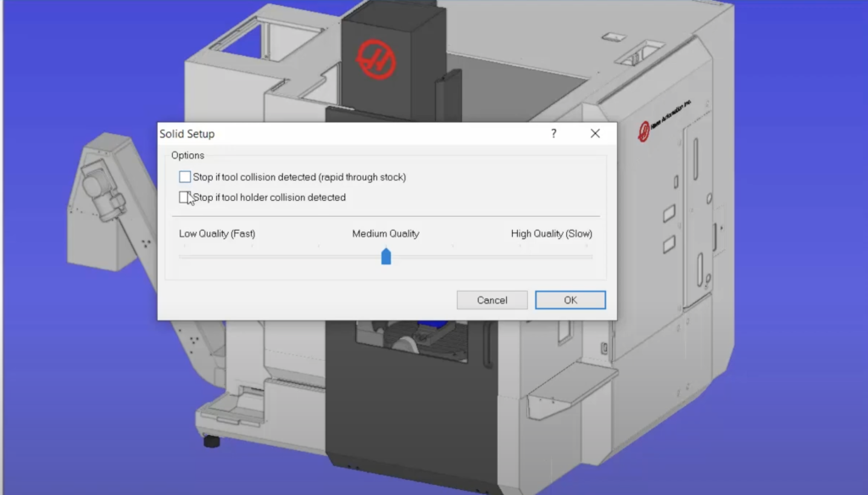Viewport: 868px width, 495px height.
Task: Enable stop if tool holder collision detected
Action: [185, 197]
